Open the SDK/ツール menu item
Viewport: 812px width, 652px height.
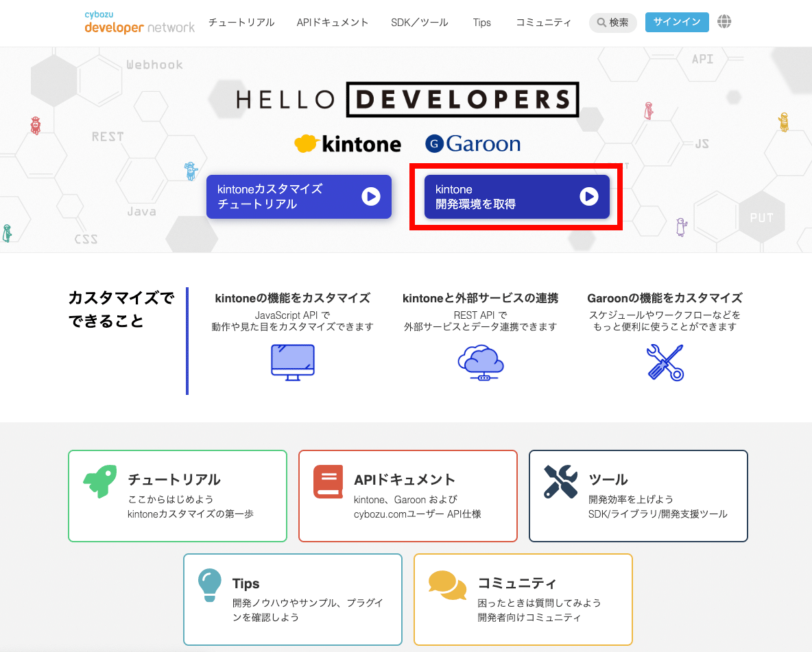coord(420,22)
